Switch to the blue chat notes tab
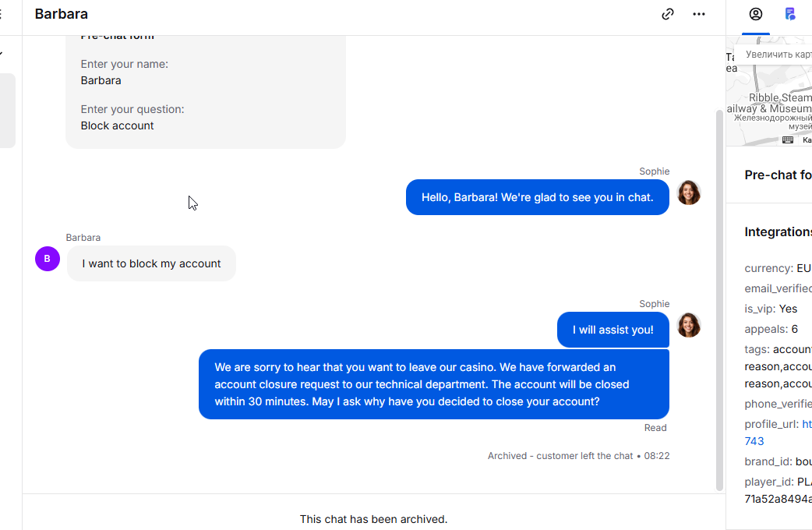 click(790, 14)
